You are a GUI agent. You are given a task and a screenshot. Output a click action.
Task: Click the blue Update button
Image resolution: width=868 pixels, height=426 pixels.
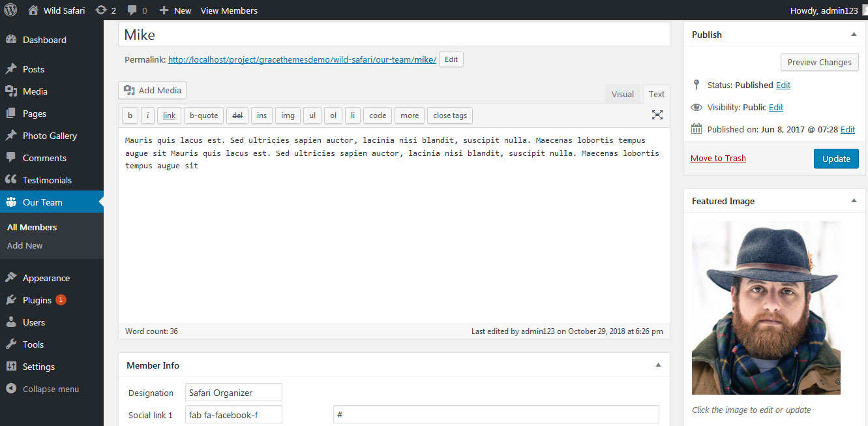(x=836, y=159)
